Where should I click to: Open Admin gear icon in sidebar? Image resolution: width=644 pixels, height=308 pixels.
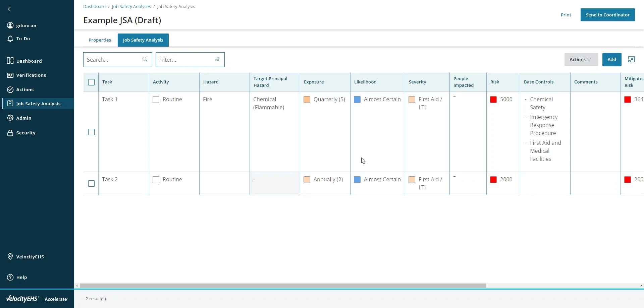click(10, 118)
